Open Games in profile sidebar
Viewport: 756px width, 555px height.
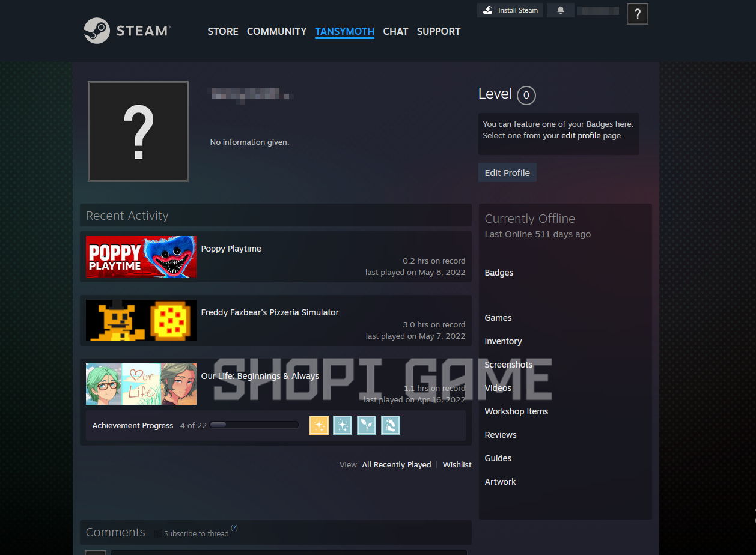[x=498, y=318]
